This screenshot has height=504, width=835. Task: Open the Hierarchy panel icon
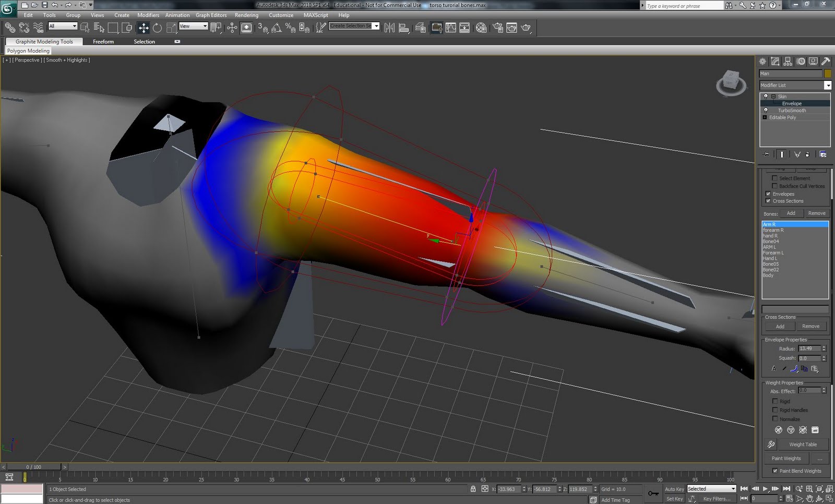point(788,61)
